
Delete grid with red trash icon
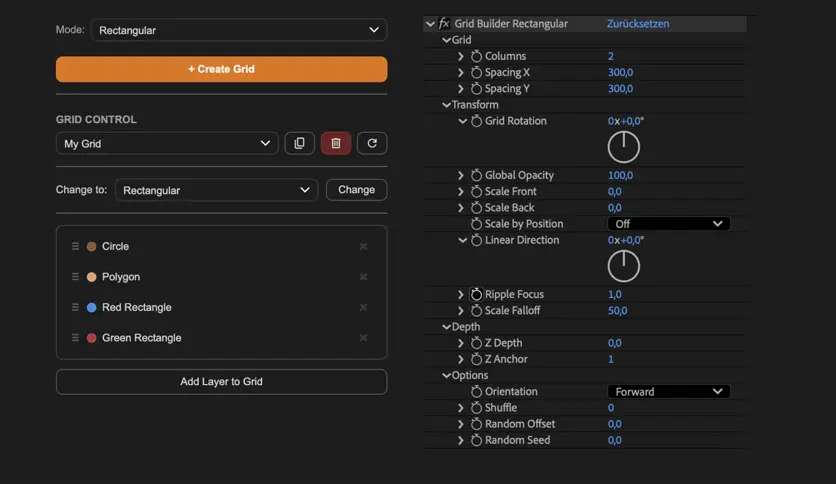point(336,143)
